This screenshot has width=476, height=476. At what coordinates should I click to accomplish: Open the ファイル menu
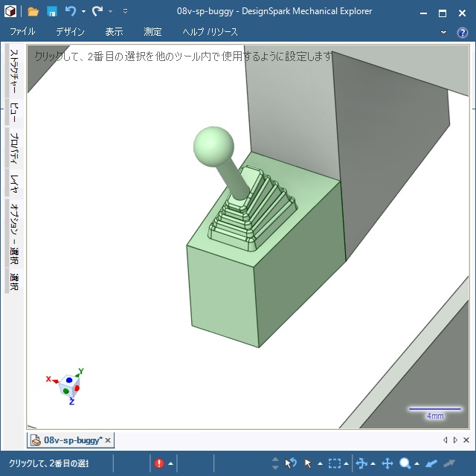(22, 32)
